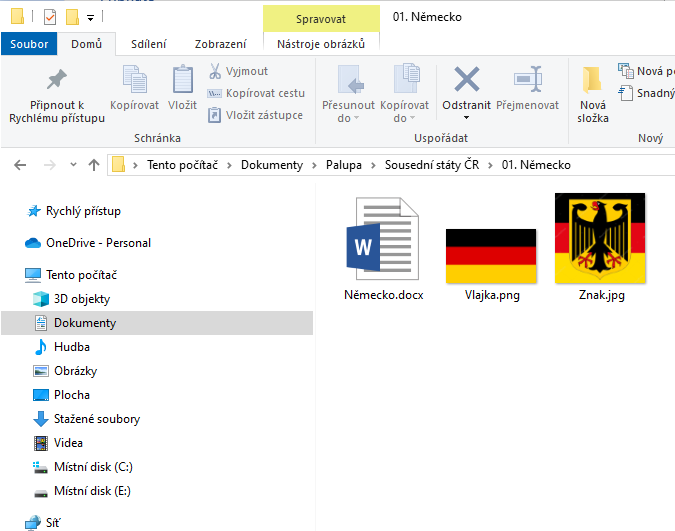The width and height of the screenshot is (675, 531).
Task: Click the Vyjmout scissors icon
Action: point(215,71)
